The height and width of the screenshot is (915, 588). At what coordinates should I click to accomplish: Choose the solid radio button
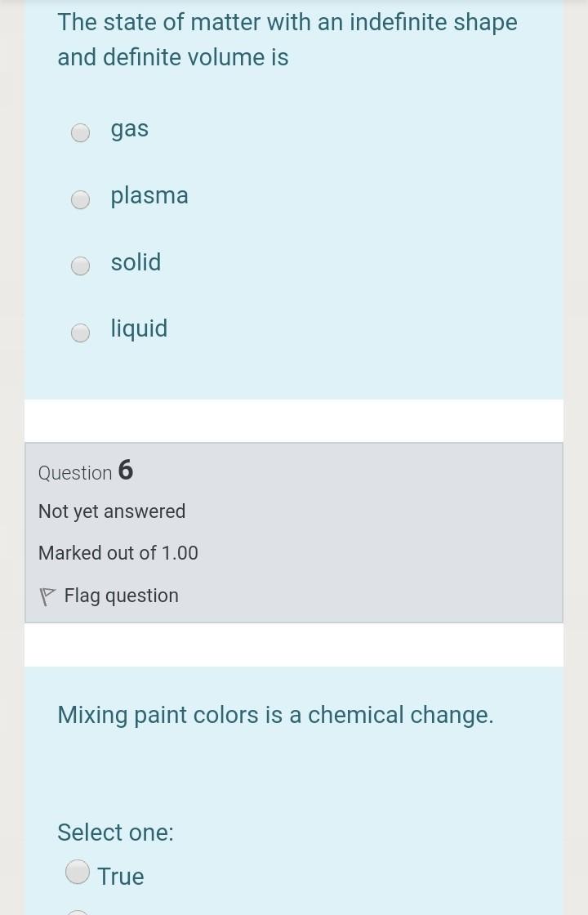(80, 266)
